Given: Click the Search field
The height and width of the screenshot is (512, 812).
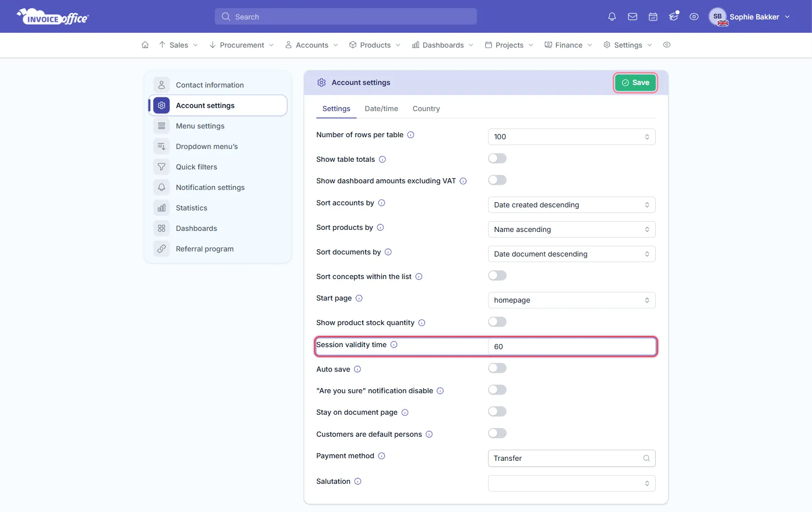Looking at the screenshot, I should (346, 16).
